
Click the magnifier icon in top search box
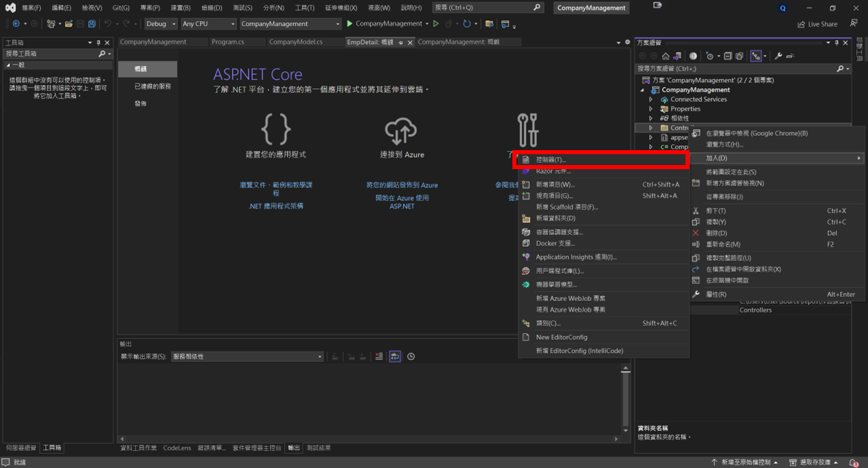pos(537,7)
